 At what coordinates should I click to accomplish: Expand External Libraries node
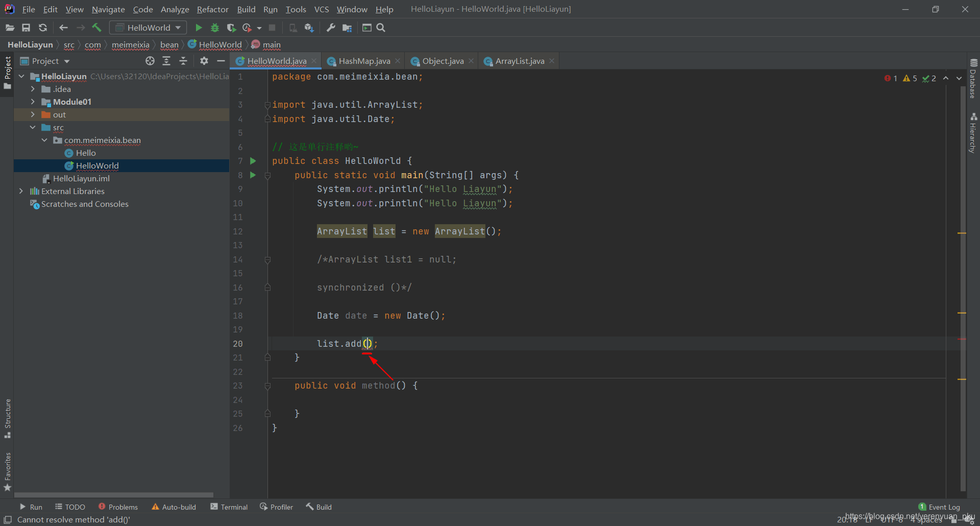click(x=21, y=191)
